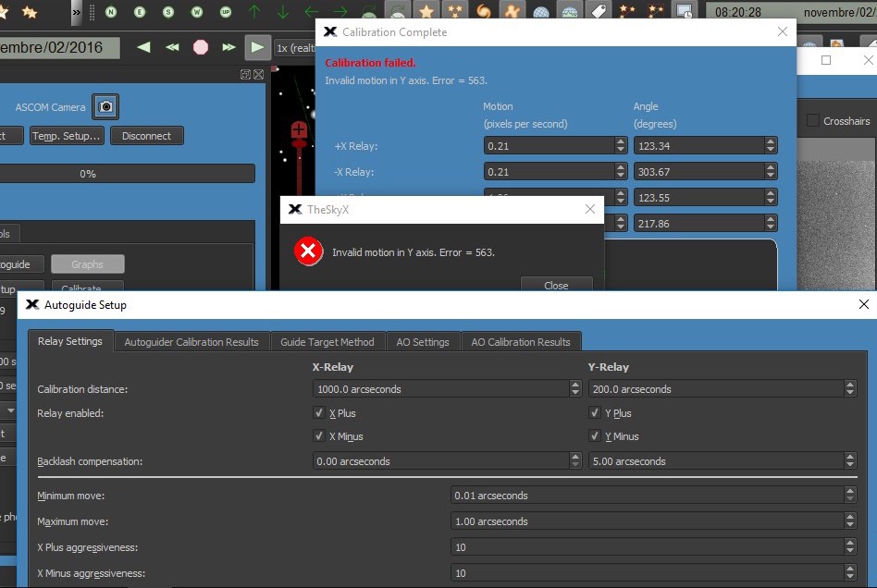
Task: Click the Minimum move 0.01 arcseconds field
Action: coord(653,496)
